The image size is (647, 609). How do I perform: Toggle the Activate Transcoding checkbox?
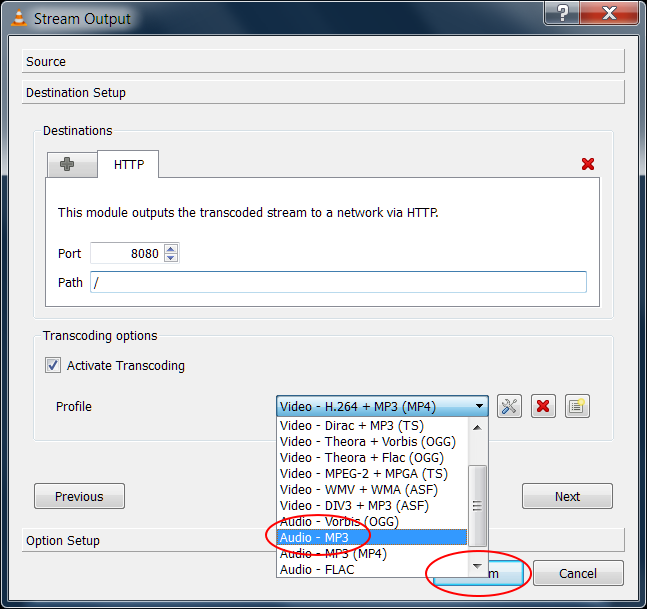point(53,365)
